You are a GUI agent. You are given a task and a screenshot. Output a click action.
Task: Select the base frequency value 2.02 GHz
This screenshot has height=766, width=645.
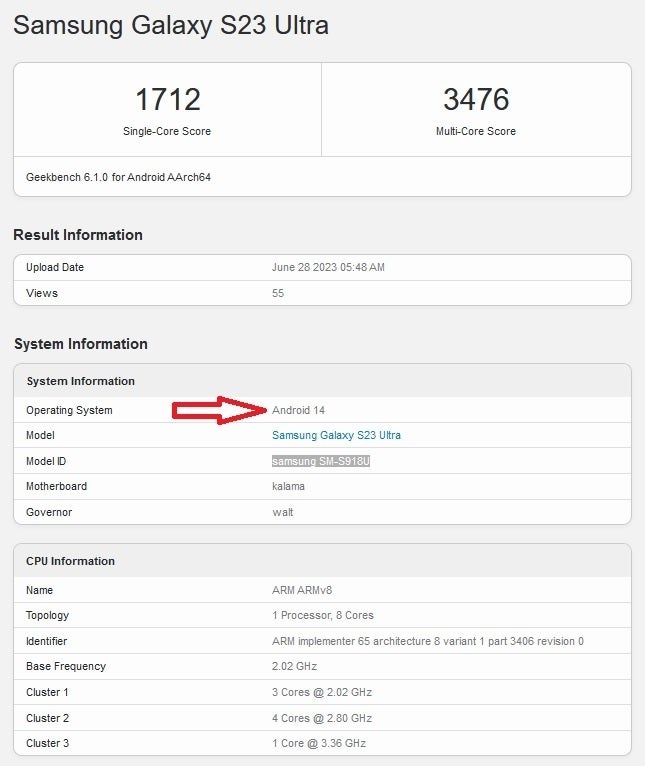coord(295,666)
